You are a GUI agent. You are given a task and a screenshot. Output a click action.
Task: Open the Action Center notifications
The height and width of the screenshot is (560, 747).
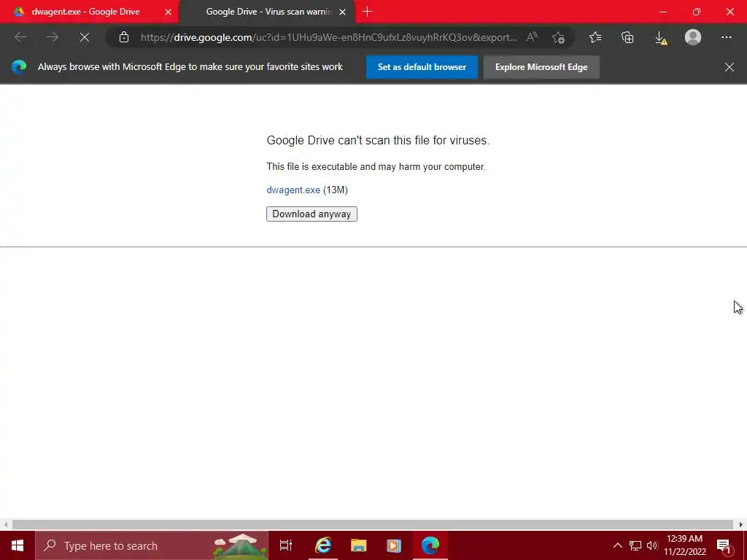(x=724, y=545)
